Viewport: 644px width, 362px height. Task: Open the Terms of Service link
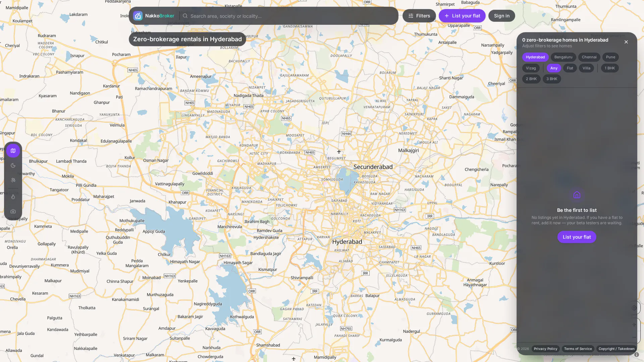point(578,349)
